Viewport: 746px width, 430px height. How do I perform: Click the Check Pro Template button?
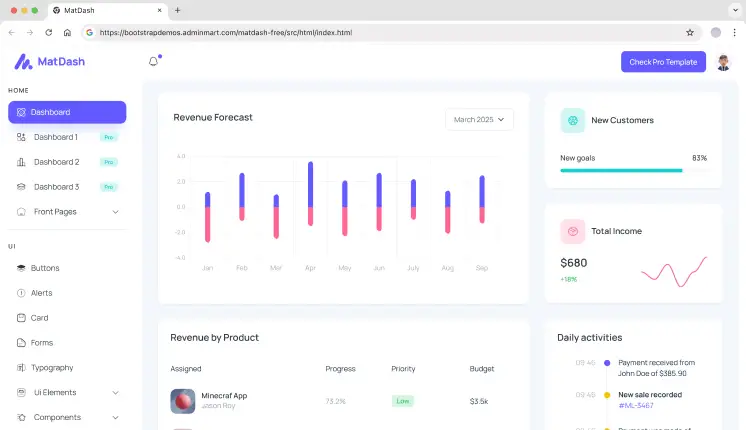(x=663, y=62)
